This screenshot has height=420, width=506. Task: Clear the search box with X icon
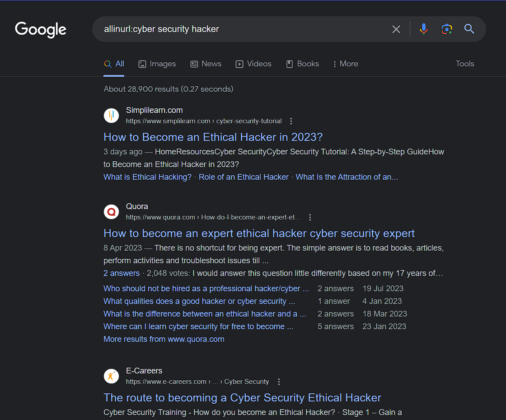(396, 29)
